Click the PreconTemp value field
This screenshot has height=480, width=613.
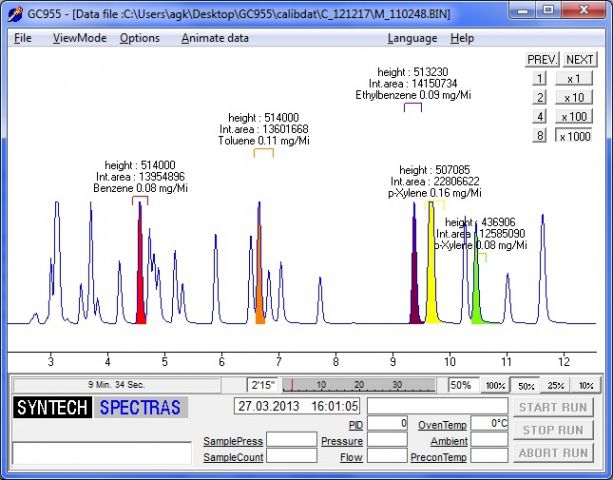tap(489, 456)
